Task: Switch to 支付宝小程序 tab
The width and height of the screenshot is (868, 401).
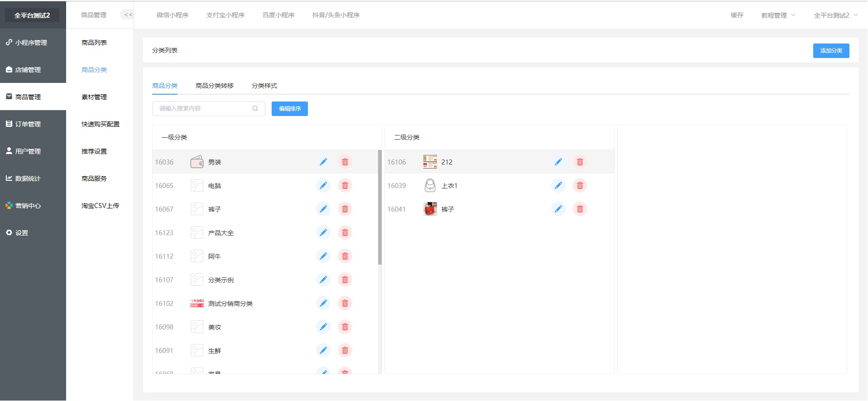Action: point(225,15)
